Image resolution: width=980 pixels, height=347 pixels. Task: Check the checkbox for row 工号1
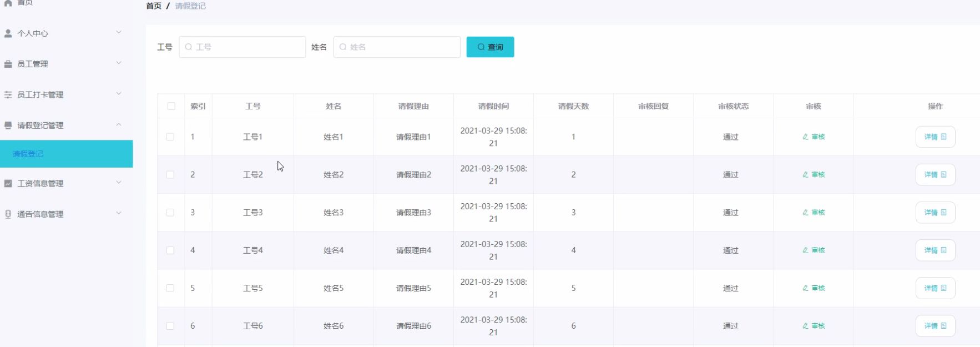[170, 137]
